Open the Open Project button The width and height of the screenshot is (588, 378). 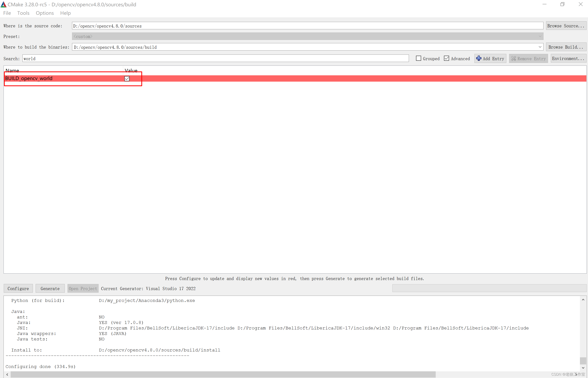click(82, 288)
